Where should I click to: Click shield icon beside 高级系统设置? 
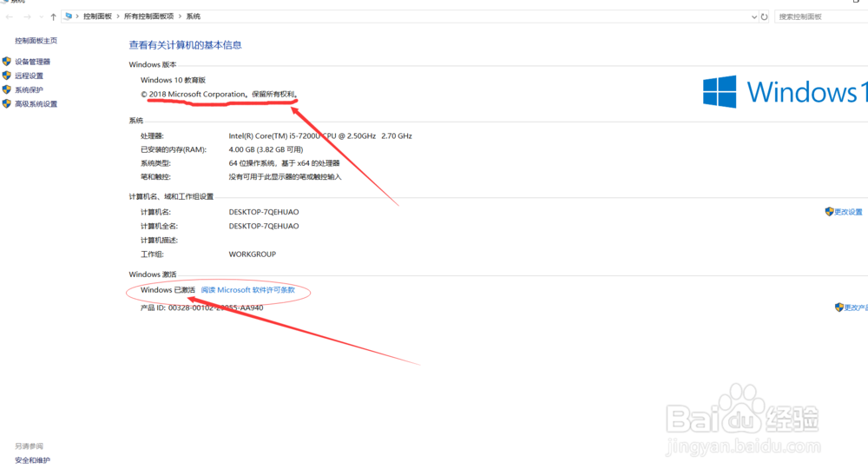point(7,103)
